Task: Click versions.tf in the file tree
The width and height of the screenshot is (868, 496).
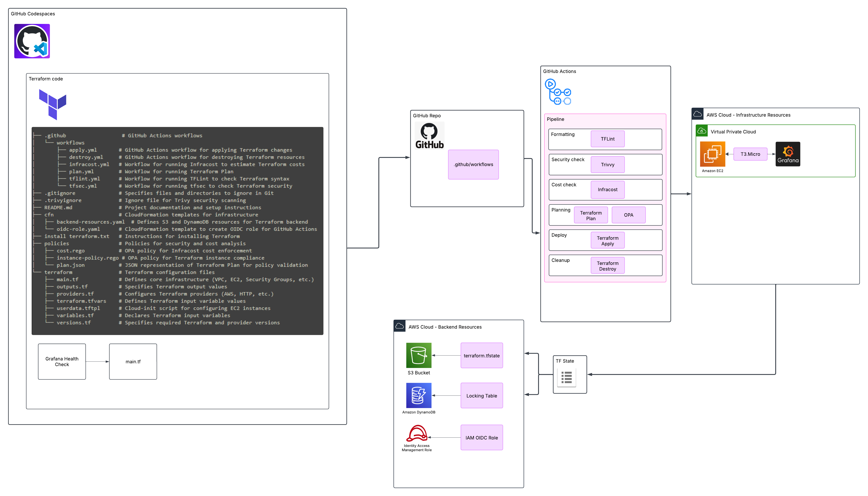Action: click(73, 323)
